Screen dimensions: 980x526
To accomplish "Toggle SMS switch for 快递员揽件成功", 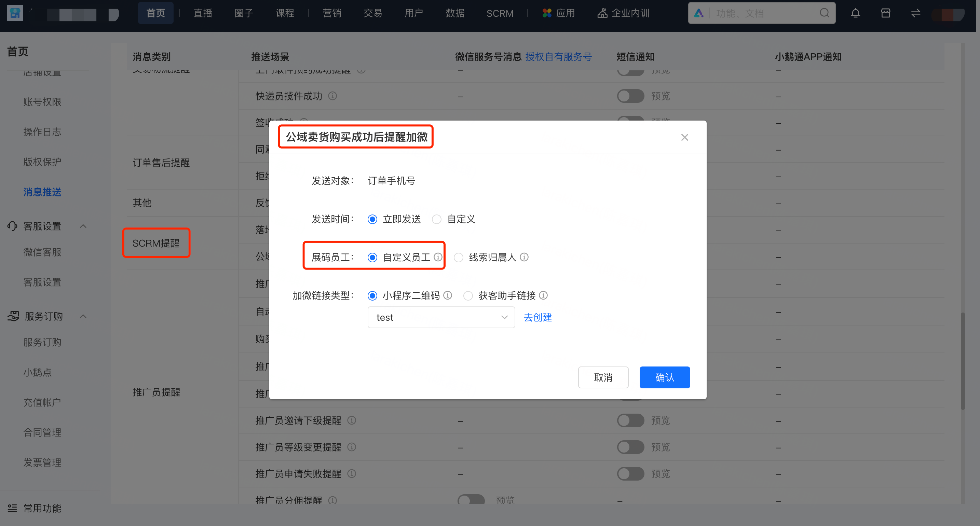I will tap(630, 96).
